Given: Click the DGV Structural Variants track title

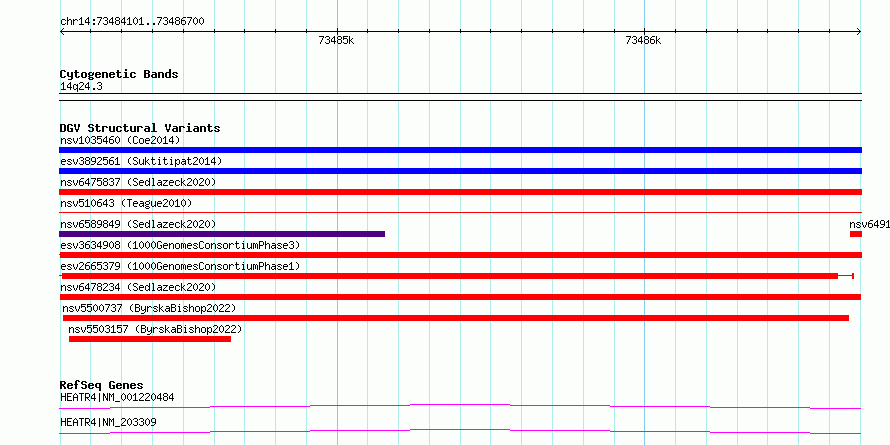Looking at the screenshot, I should 140,128.
